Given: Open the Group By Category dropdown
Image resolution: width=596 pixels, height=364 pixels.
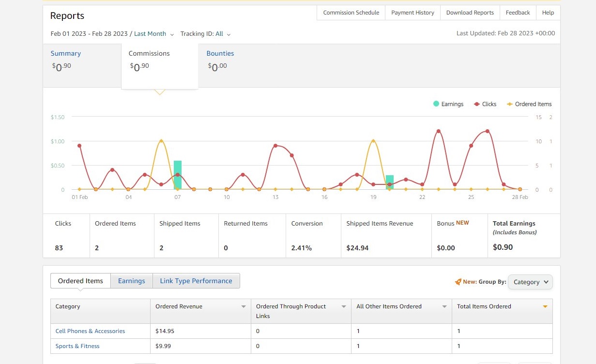Looking at the screenshot, I should pyautogui.click(x=530, y=282).
